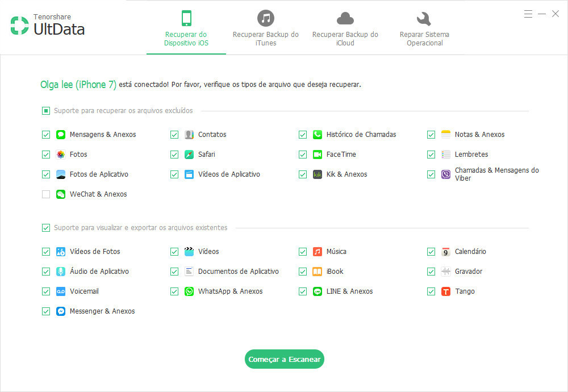
Task: Click the Vídeos de Fotos icon
Action: (61, 252)
